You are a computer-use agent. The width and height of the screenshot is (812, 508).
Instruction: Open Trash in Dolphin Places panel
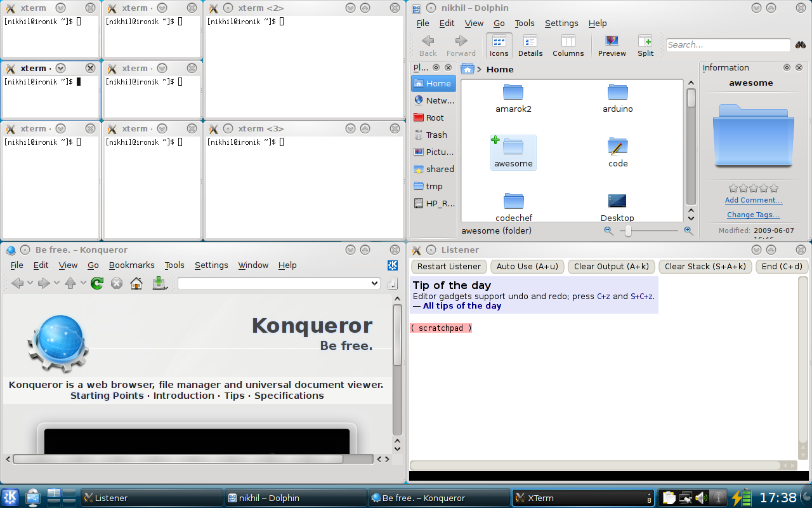tap(433, 135)
